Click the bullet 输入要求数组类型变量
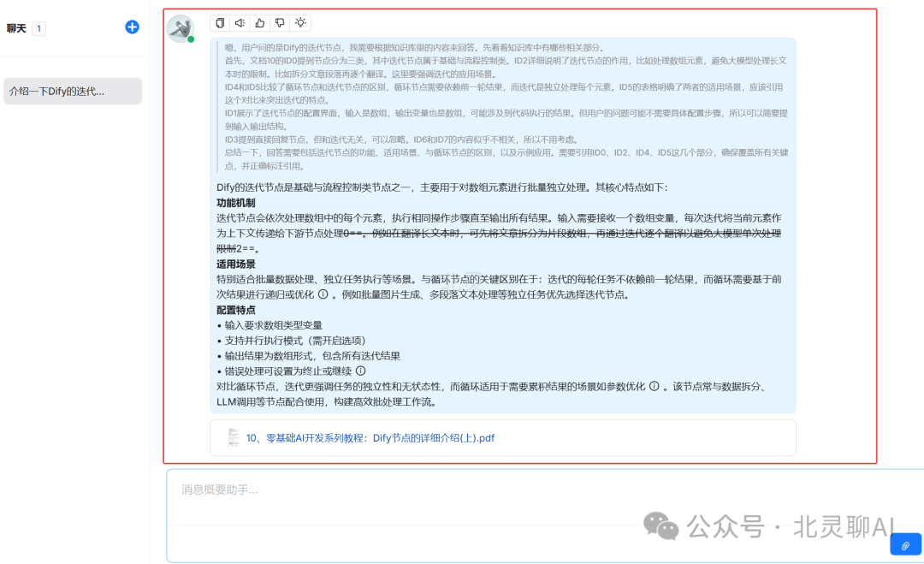Viewport: 924px width, 564px height. [274, 325]
